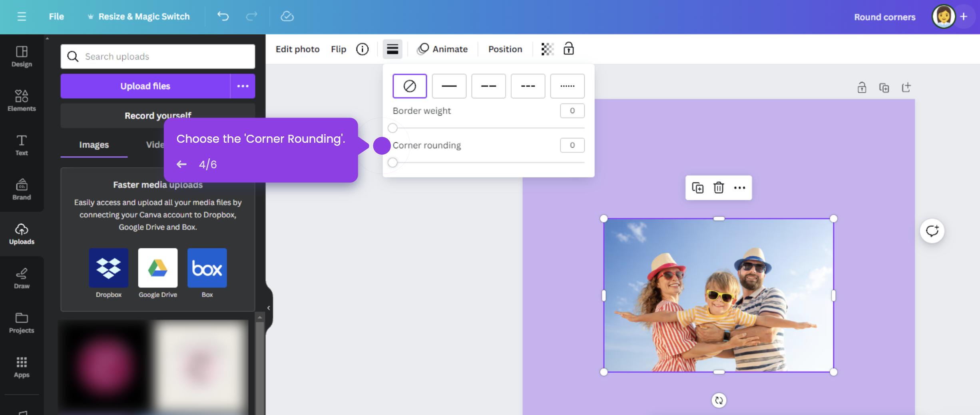Viewport: 980px width, 415px height.
Task: Open the hamburger main menu
Action: coord(22,16)
